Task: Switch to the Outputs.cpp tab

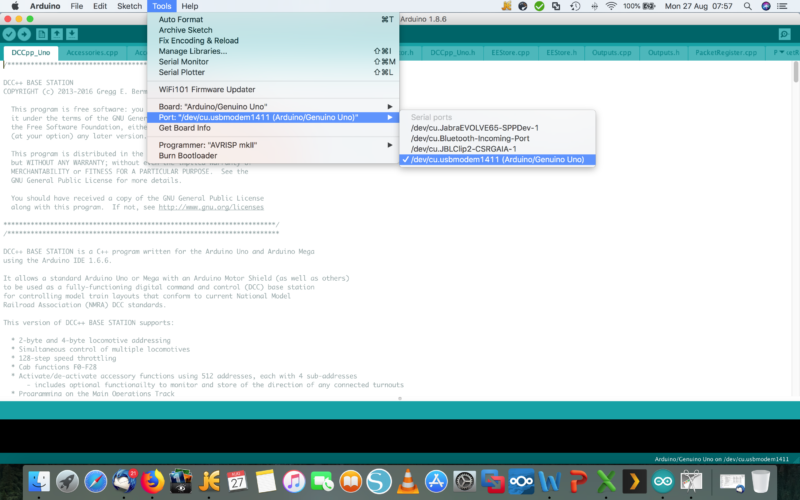Action: coord(611,53)
